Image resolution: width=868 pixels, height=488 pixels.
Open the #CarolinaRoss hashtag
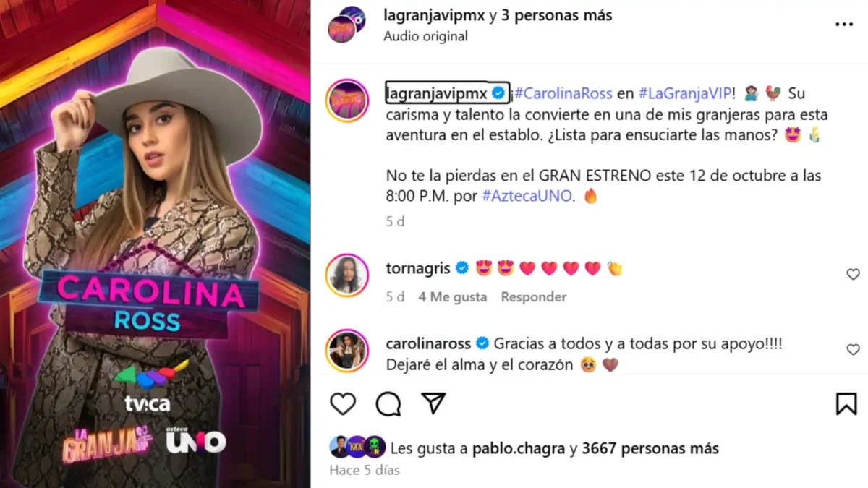tap(563, 93)
